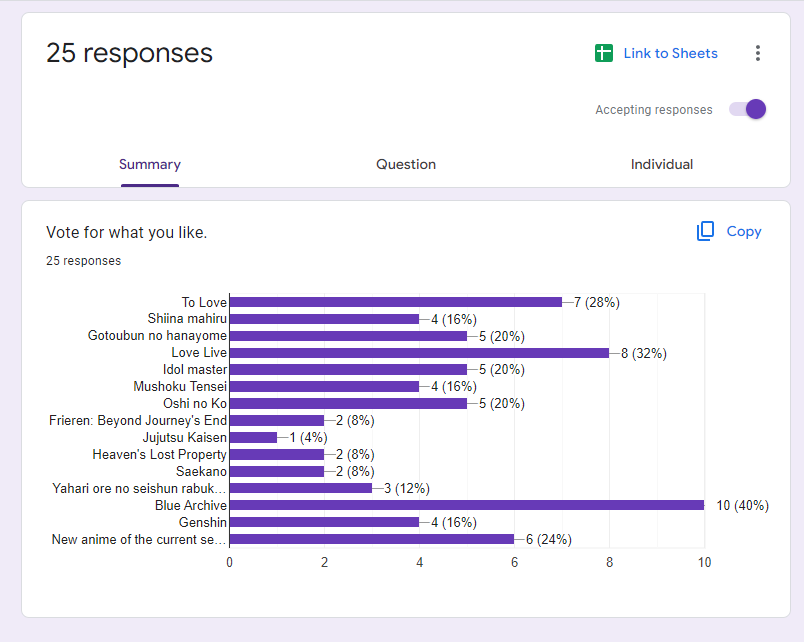
Task: Click the Copy chart icon
Action: 705,231
